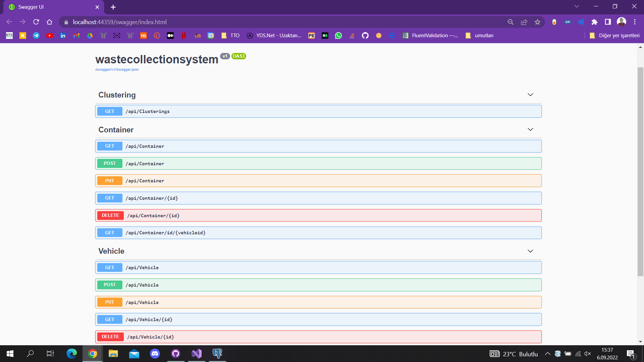This screenshot has height=362, width=644.
Task: Open the Swagger UI browser tab
Action: (x=50, y=7)
